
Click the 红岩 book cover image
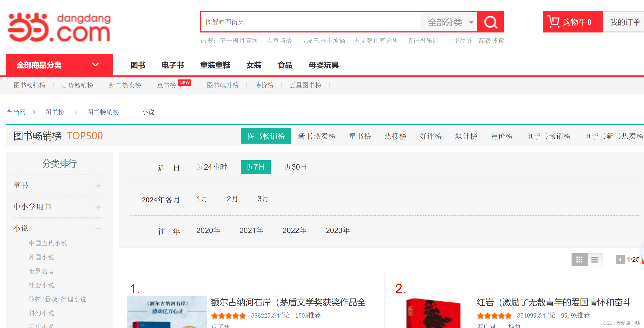coord(433,313)
